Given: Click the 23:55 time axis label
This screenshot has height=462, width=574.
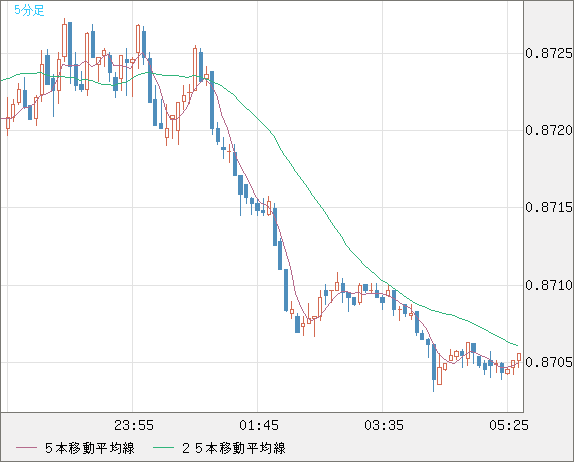Looking at the screenshot, I should point(134,425).
